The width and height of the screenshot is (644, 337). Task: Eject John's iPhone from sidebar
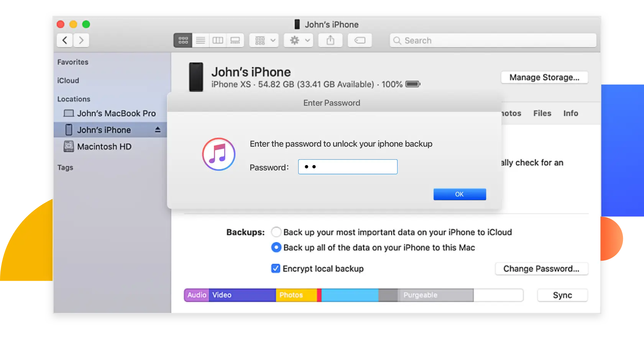click(x=158, y=130)
